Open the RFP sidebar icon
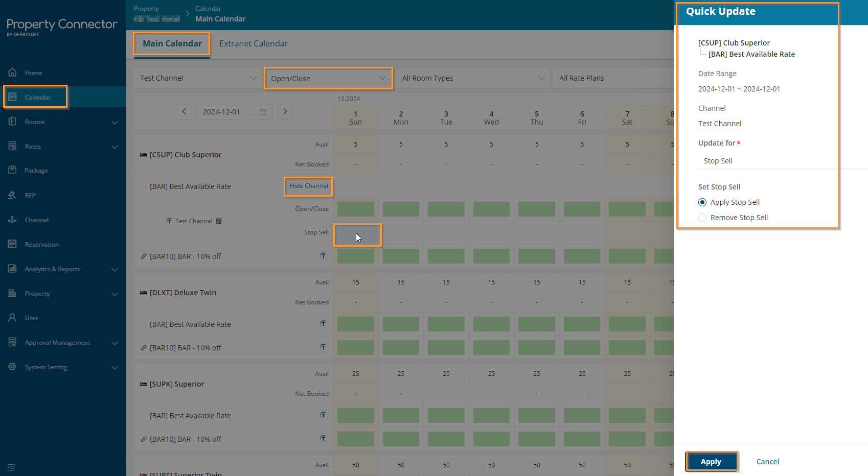The height and width of the screenshot is (476, 868). coord(12,195)
